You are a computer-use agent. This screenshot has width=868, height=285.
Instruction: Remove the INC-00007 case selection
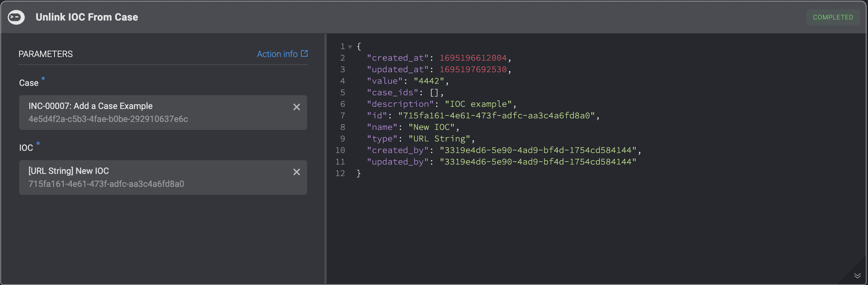click(296, 107)
